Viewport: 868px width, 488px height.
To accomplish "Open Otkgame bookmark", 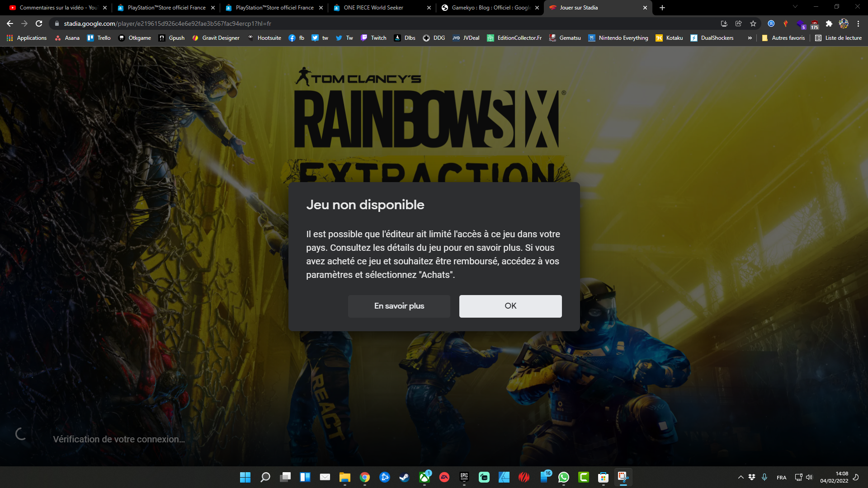I will pos(135,38).
